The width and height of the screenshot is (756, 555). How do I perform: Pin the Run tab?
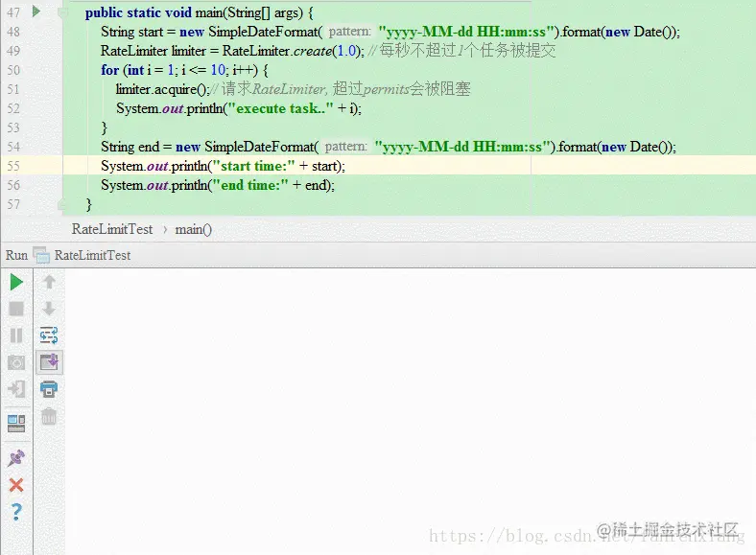pyautogui.click(x=16, y=458)
